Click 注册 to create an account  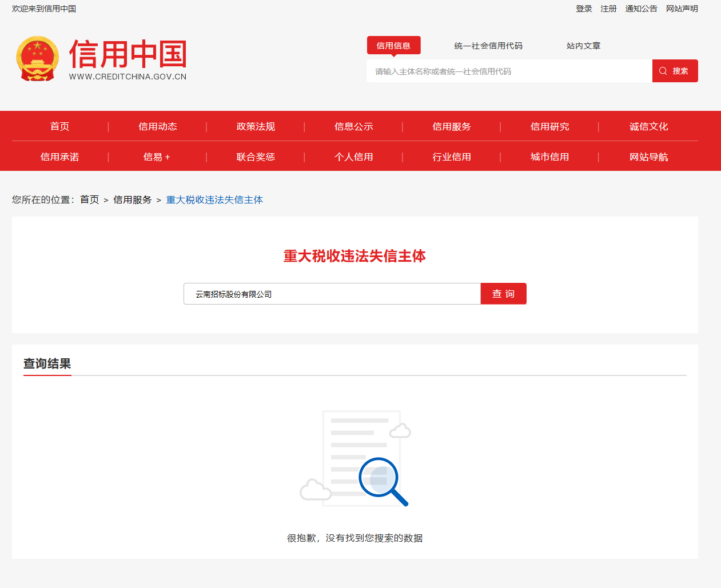608,9
